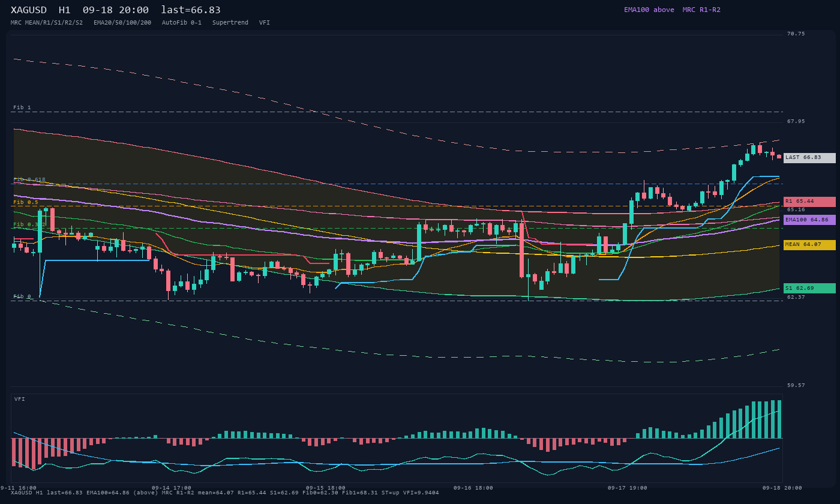Click the AutoFib 0-1 indicator label
The height and width of the screenshot is (504, 840).
pyautogui.click(x=182, y=23)
